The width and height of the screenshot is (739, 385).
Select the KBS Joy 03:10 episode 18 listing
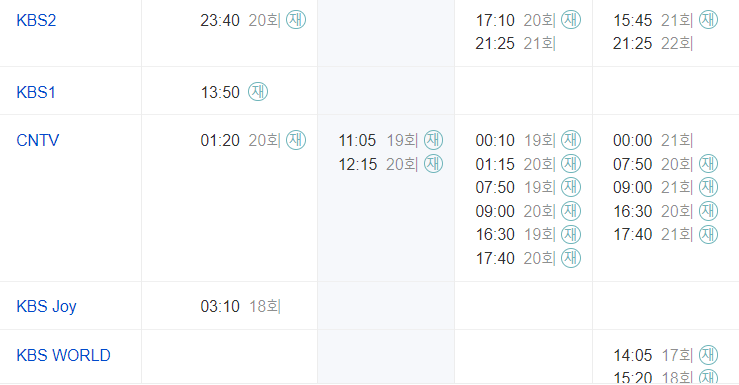(x=240, y=306)
